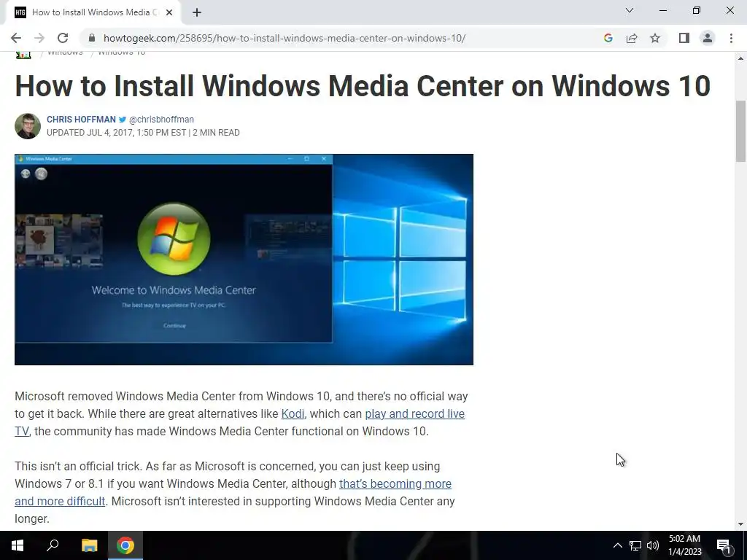747x560 pixels.
Task: Click the How-To Geek site logo
Action: coord(23,55)
